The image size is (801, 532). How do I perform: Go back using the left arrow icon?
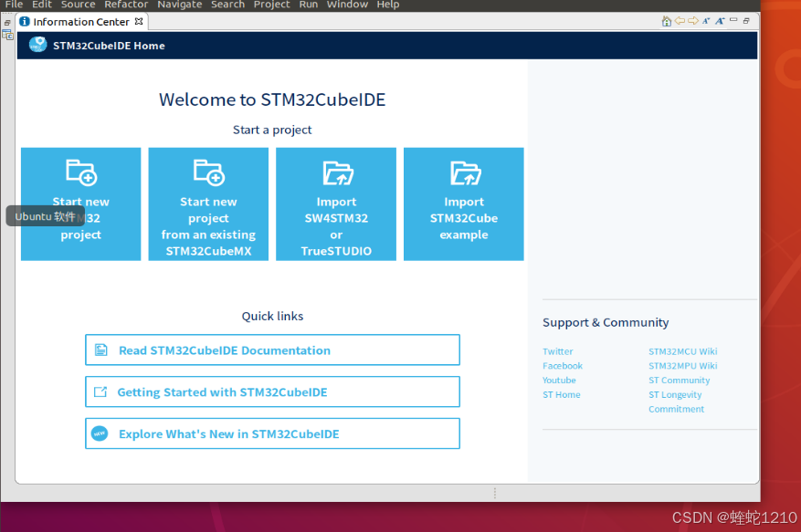coord(680,21)
